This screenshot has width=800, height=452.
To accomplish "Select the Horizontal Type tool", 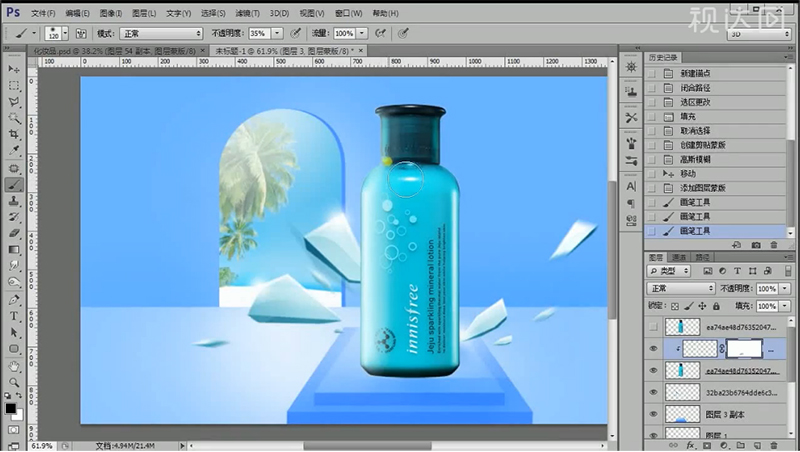I will (x=14, y=316).
